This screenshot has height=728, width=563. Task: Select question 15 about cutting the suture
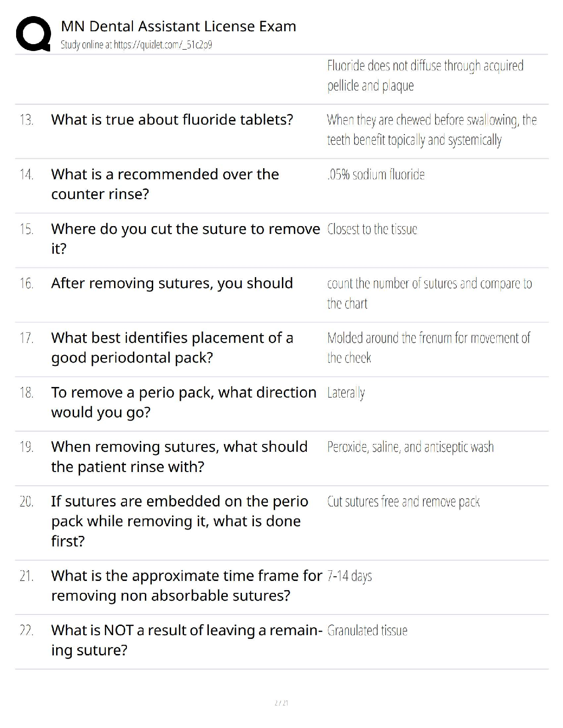click(185, 238)
